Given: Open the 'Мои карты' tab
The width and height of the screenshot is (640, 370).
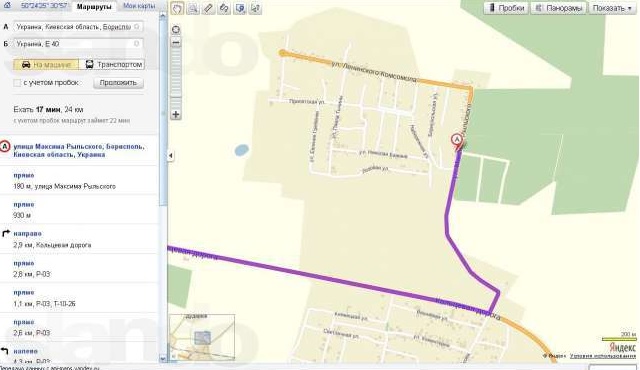Looking at the screenshot, I should point(139,6).
